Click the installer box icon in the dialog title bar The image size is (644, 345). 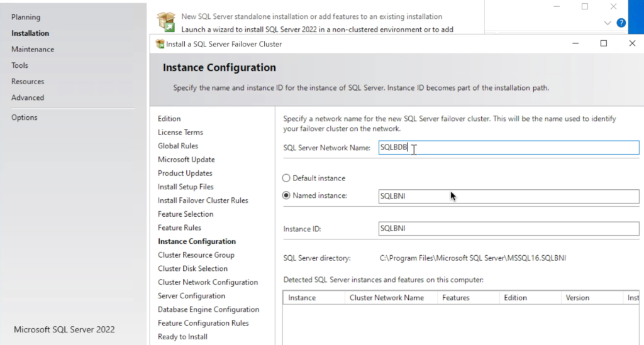[x=160, y=44]
